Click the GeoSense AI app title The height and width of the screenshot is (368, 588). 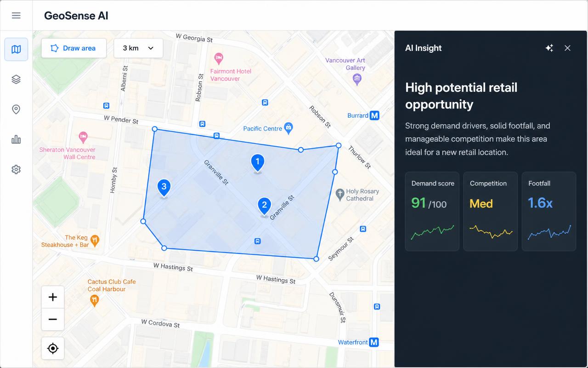(76, 16)
